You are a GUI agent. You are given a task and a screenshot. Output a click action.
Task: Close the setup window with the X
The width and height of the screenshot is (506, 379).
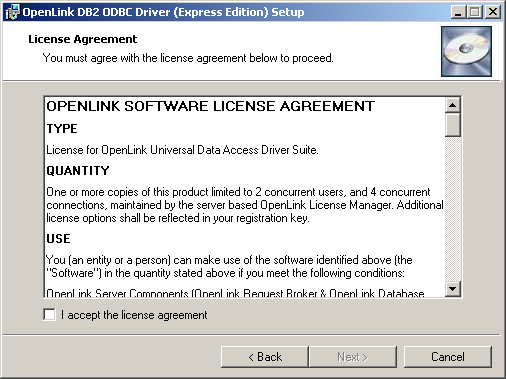coord(493,12)
